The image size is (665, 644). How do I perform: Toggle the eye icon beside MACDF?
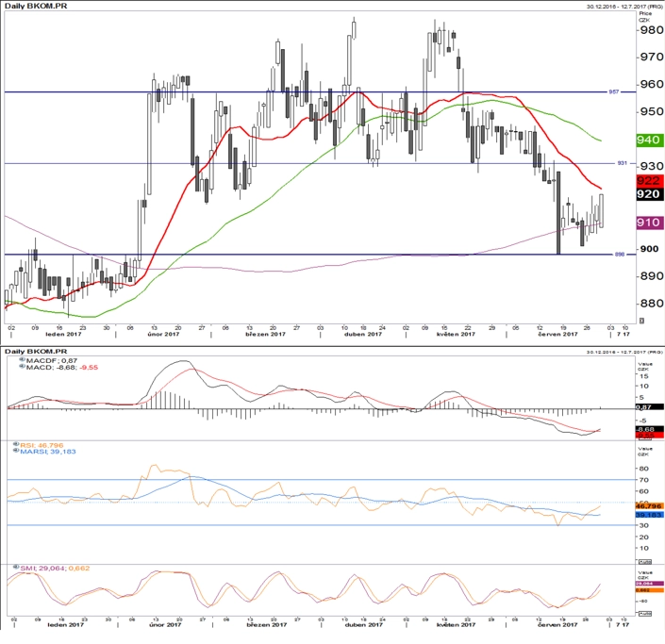(23, 360)
